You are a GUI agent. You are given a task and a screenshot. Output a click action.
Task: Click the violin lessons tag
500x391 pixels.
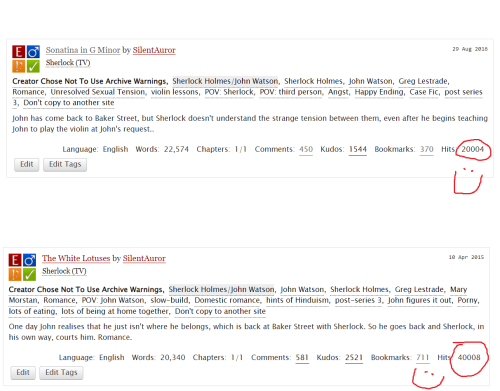[x=175, y=92]
